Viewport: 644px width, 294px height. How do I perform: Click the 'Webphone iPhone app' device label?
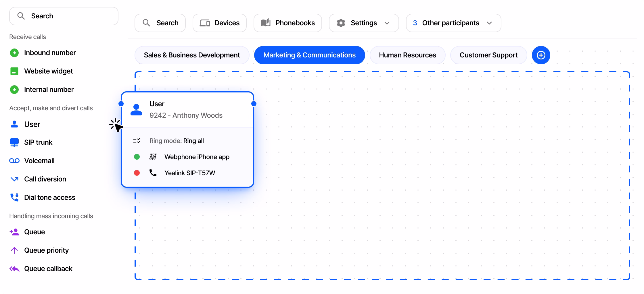(197, 157)
